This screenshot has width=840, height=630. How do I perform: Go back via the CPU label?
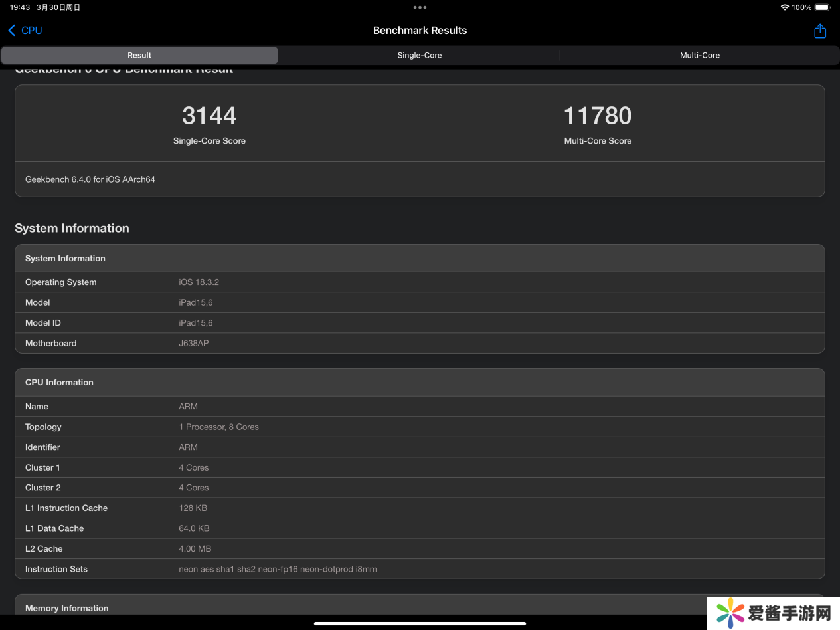(x=32, y=31)
